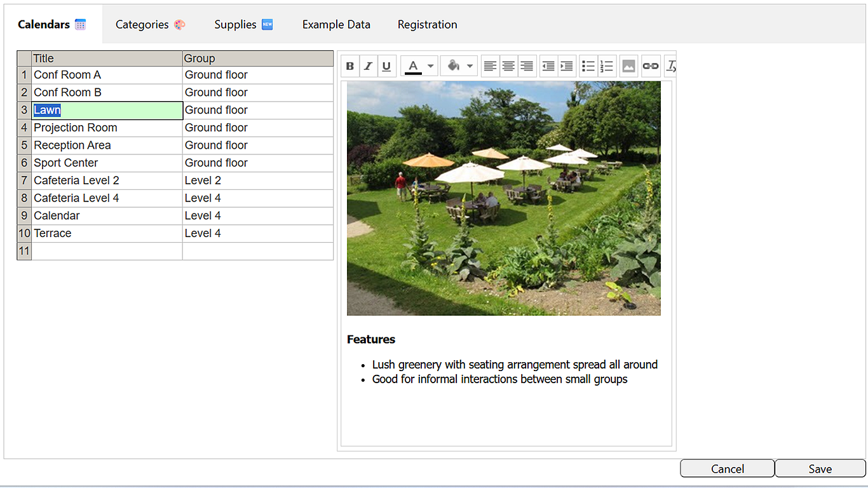The width and height of the screenshot is (868, 488).
Task: Apply italic formatting
Action: (x=368, y=65)
